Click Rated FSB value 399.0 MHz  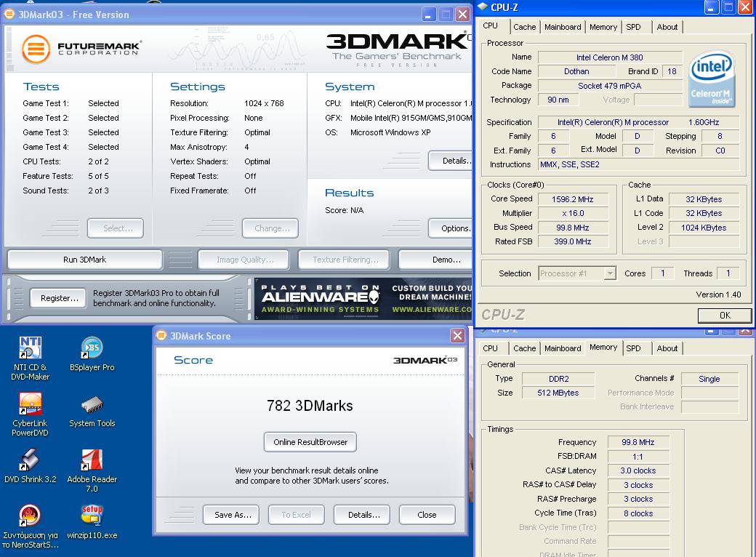[x=573, y=241]
